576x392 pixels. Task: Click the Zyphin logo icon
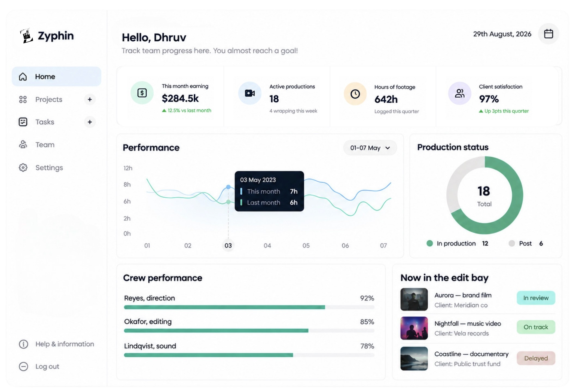coord(26,36)
